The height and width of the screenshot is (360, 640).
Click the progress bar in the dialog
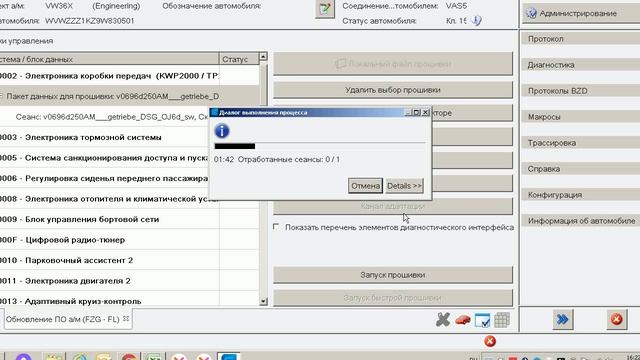click(320, 146)
